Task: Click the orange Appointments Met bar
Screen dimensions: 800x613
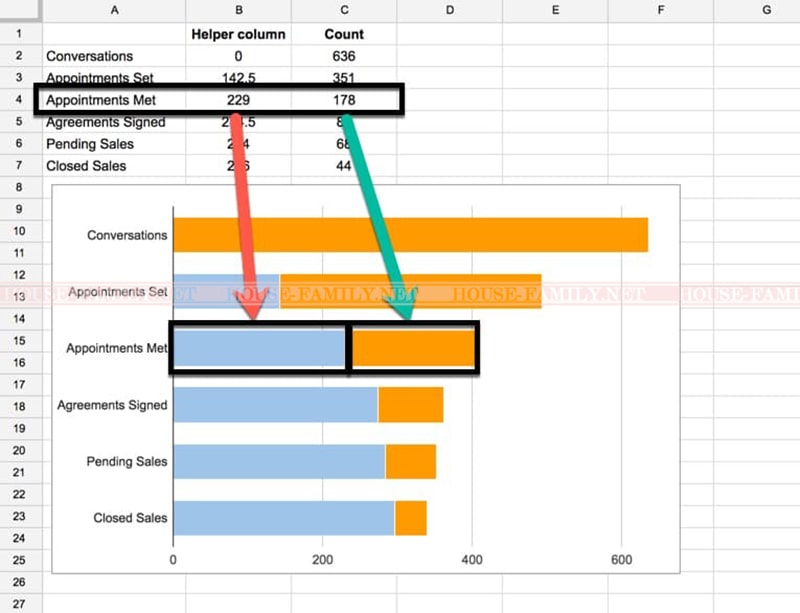Action: 413,348
